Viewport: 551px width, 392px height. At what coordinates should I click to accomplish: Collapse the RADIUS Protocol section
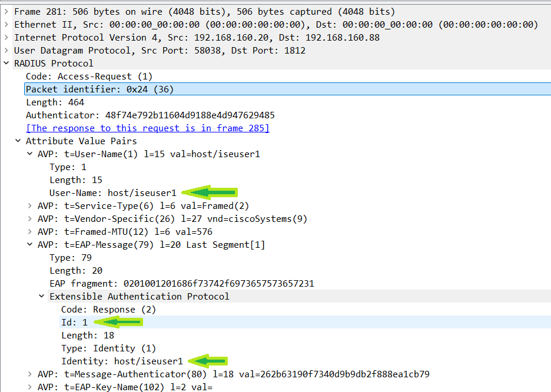pos(6,63)
